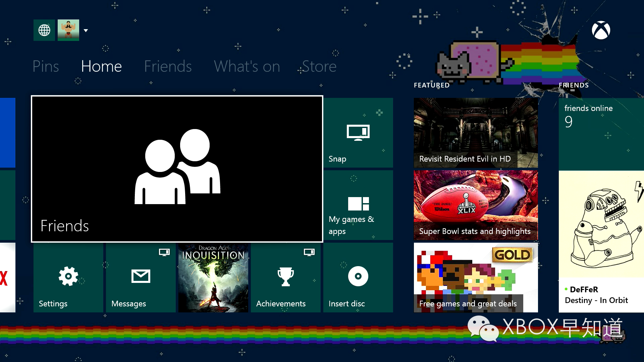The image size is (644, 362).
Task: Open the Messages envelope tile
Action: pos(141,278)
